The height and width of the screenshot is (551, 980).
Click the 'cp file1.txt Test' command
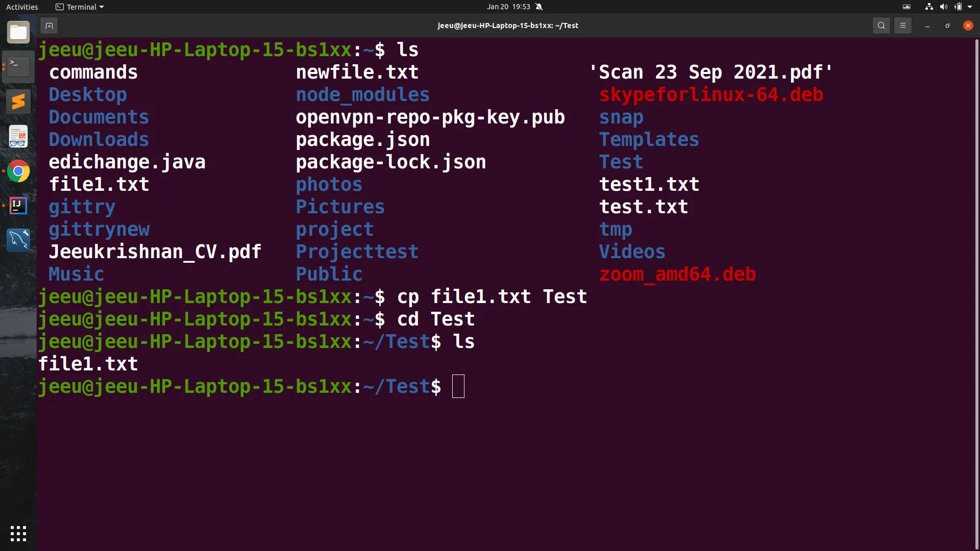[492, 296]
